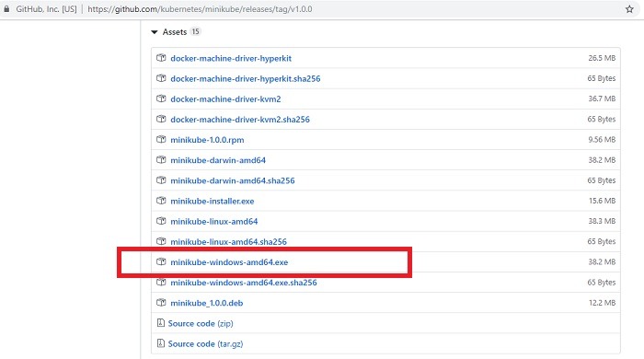This screenshot has height=359, width=644.
Task: Download Source code (zip)
Action: click(201, 323)
